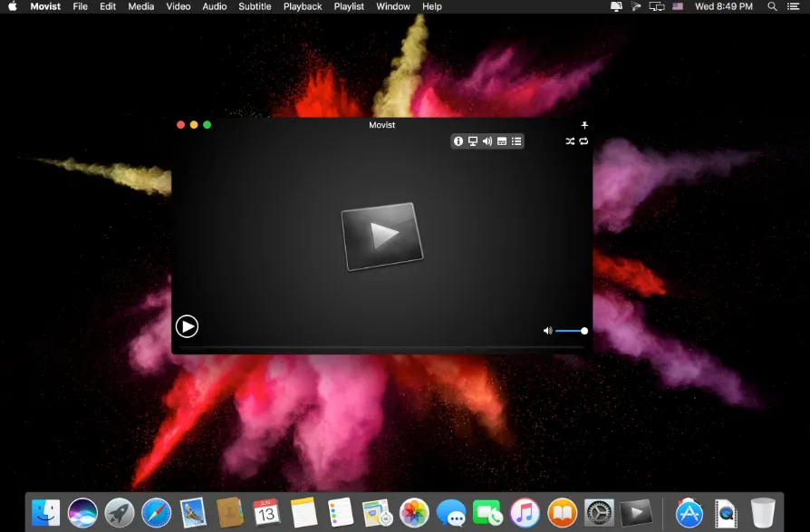Viewport: 810px width, 532px height.
Task: Click the US flag input source icon
Action: 678,6
